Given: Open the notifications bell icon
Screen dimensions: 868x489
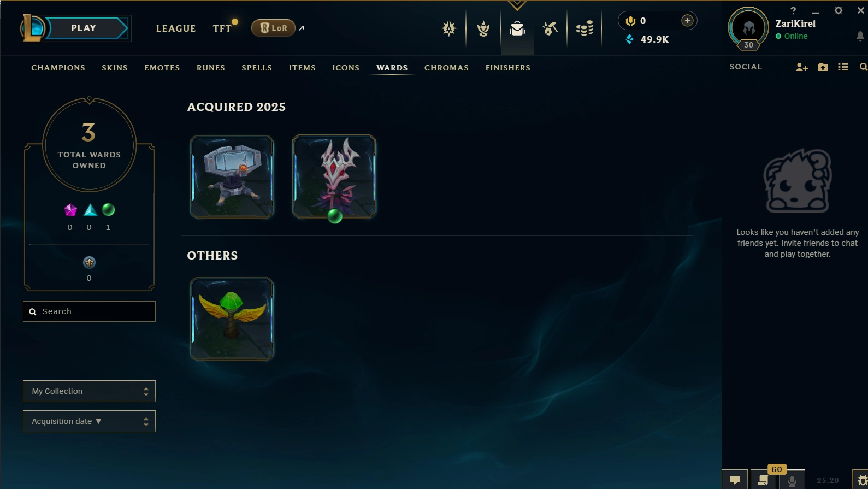Looking at the screenshot, I should click(860, 36).
